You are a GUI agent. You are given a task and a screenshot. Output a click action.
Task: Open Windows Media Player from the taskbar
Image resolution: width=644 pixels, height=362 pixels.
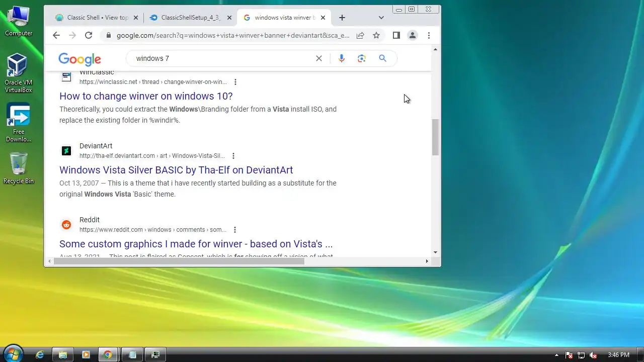(x=86, y=354)
